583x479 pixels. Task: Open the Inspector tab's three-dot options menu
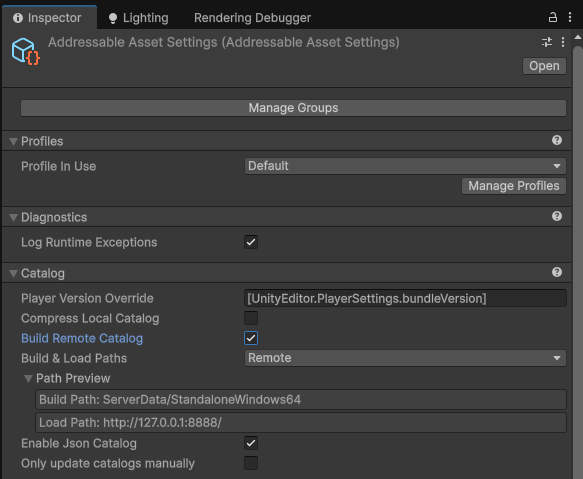pyautogui.click(x=570, y=17)
